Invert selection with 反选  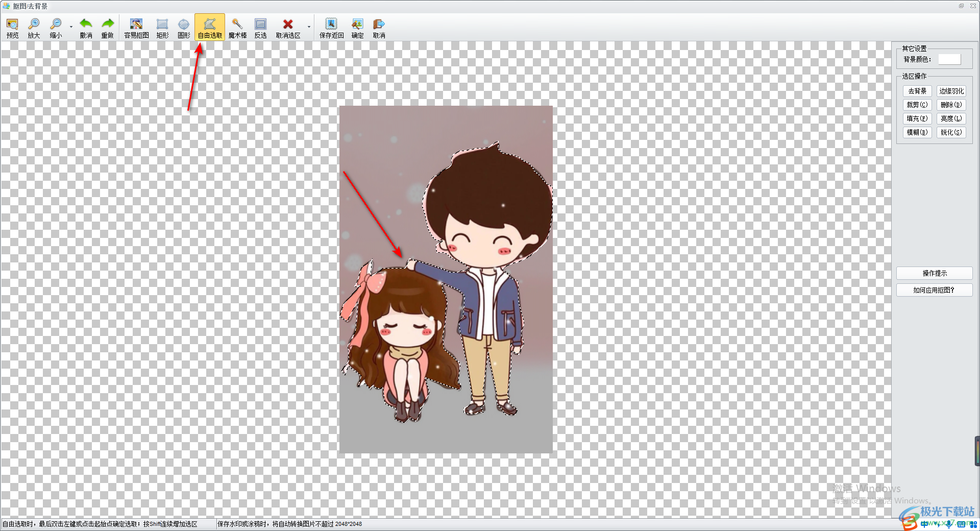[261, 28]
